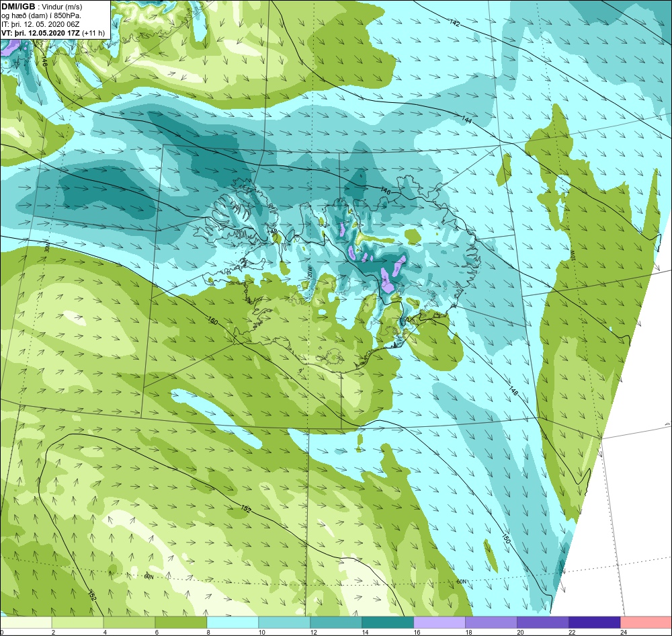The image size is (672, 636).
Task: Click the '30W' longitude label
Action: click(47, 247)
